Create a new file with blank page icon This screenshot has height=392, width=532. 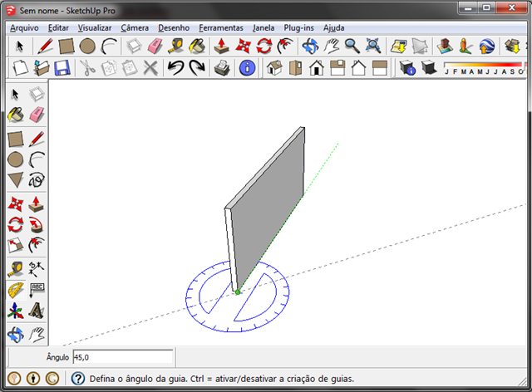tap(20, 68)
